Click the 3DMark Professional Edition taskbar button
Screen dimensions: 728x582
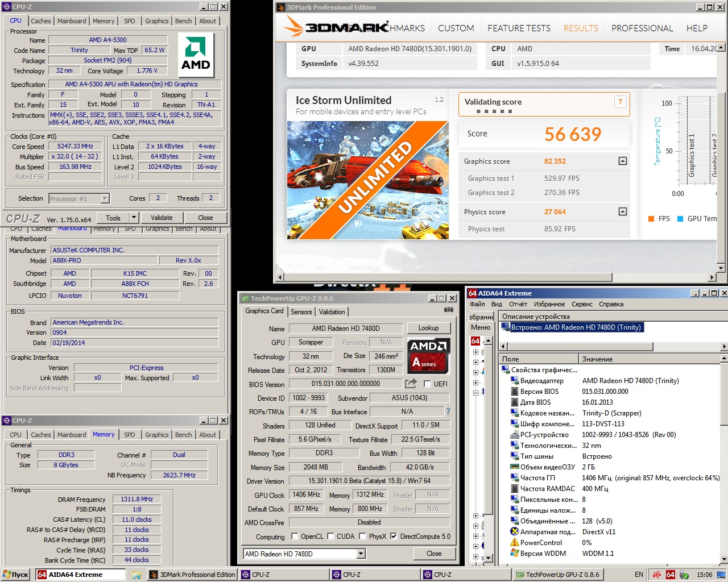192,575
